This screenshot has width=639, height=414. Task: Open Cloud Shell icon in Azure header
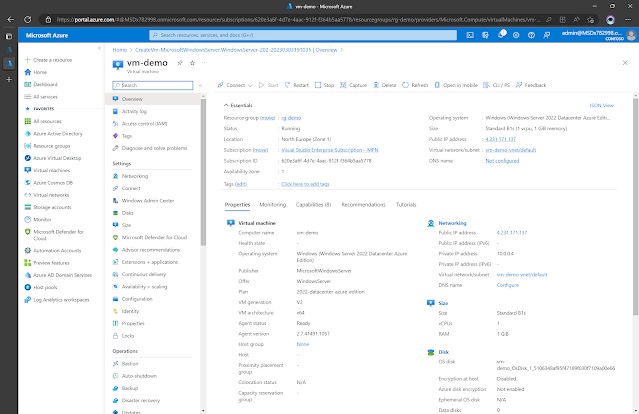coord(470,35)
